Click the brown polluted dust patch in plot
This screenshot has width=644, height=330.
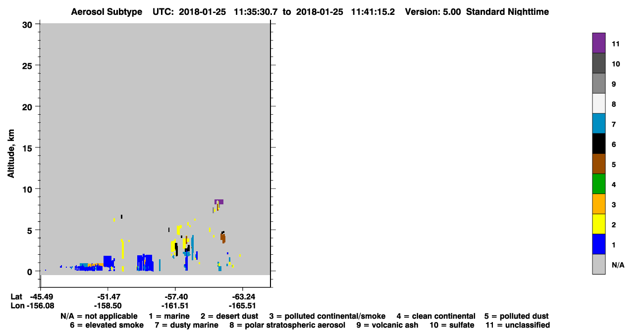coord(223,238)
